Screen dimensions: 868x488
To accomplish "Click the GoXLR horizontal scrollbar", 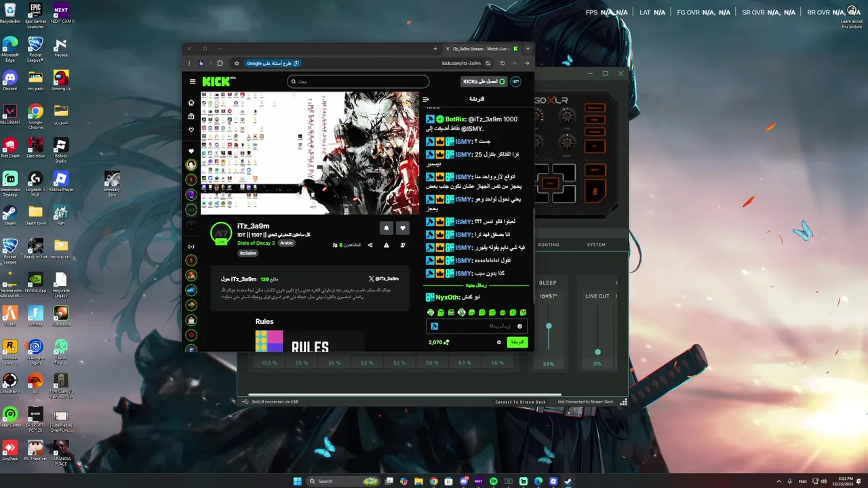I will click(405, 394).
